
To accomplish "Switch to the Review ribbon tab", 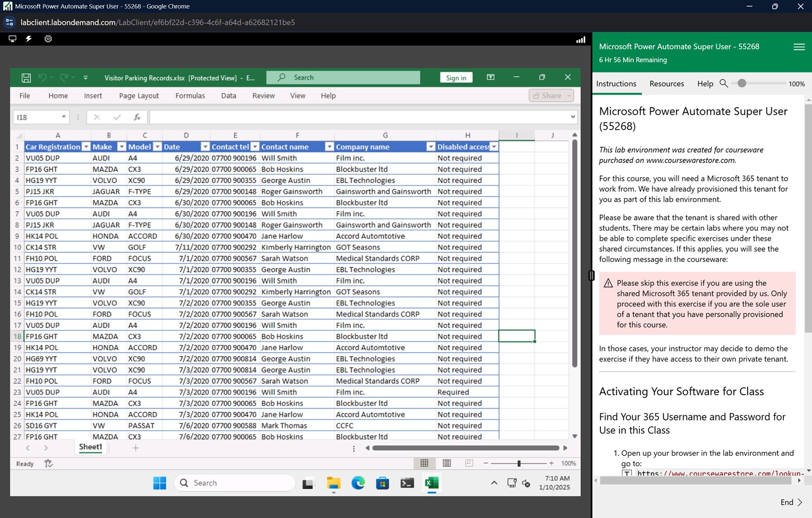I will (x=264, y=96).
